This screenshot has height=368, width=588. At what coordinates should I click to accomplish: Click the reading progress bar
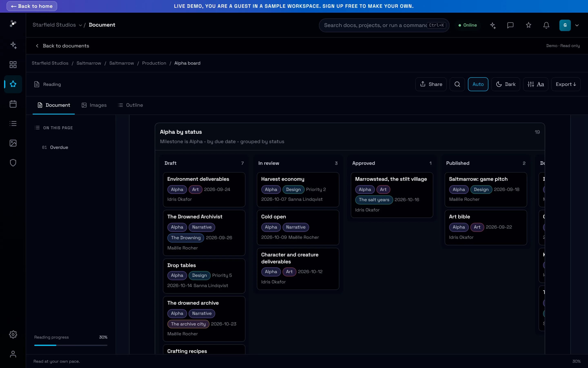point(71,345)
